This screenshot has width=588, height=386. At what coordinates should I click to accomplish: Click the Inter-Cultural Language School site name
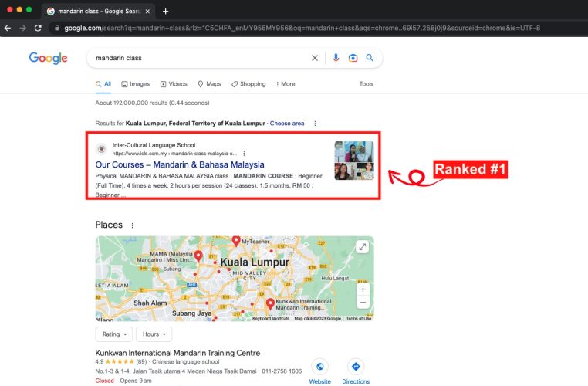click(154, 145)
